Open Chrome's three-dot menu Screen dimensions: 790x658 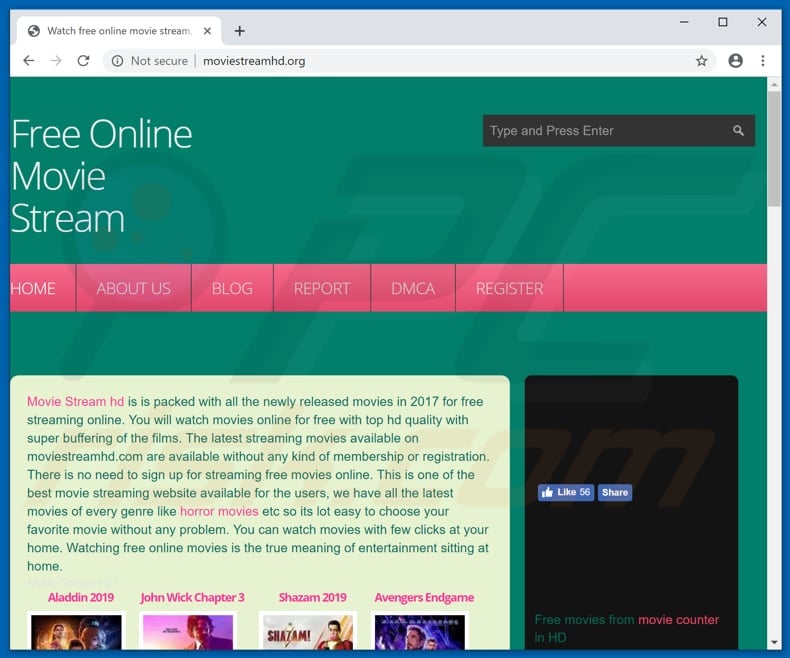coord(763,61)
